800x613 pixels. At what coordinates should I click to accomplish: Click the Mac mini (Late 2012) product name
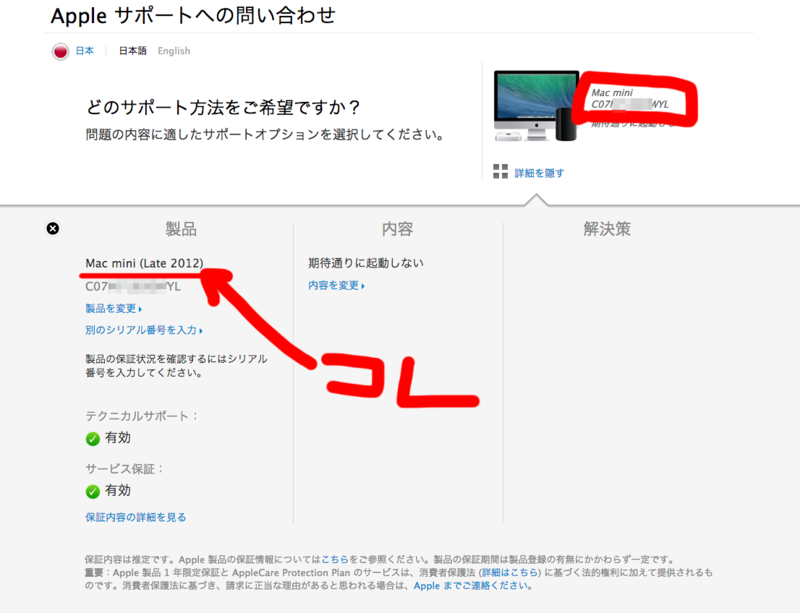pos(144,263)
